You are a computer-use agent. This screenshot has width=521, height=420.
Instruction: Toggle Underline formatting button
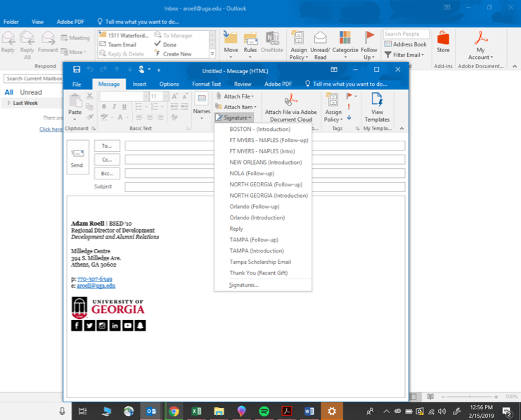click(x=124, y=106)
